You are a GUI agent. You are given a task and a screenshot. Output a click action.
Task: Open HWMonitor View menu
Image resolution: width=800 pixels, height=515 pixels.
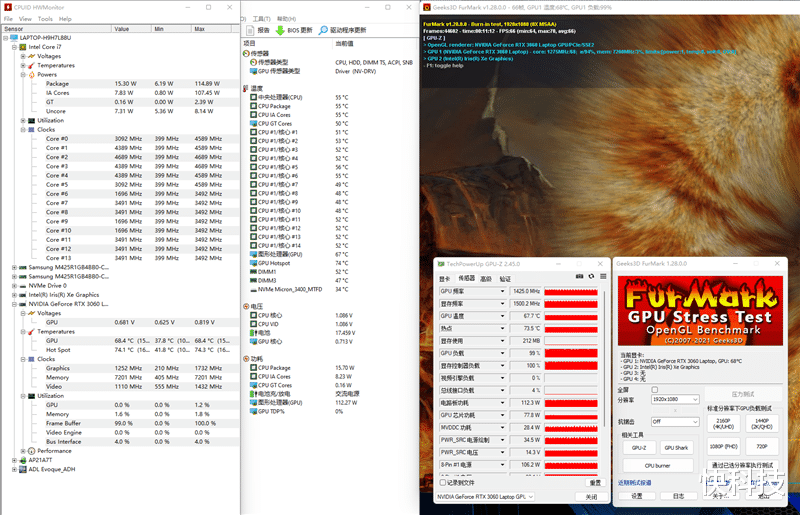[x=25, y=19]
